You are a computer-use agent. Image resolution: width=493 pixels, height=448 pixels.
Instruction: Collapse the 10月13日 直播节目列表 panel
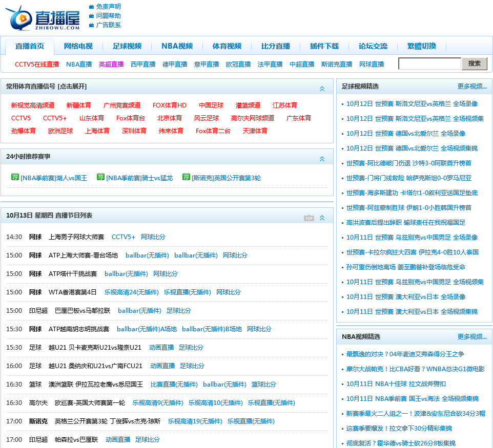pos(322,218)
